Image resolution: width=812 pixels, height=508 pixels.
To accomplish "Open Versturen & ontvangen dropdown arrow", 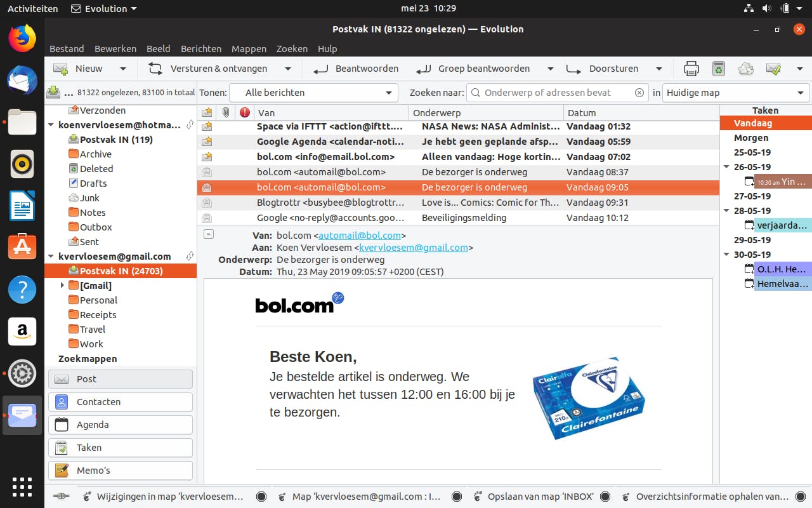I will click(x=288, y=69).
